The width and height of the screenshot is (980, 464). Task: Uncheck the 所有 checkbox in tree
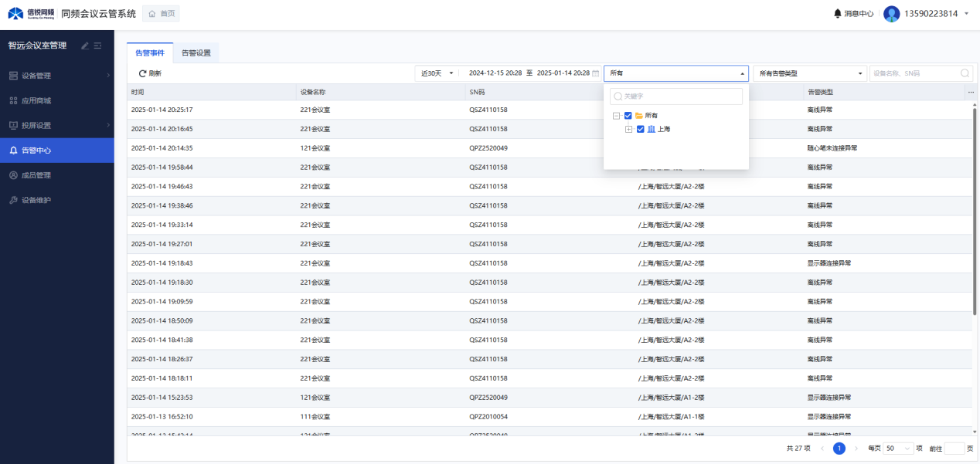[x=628, y=116]
